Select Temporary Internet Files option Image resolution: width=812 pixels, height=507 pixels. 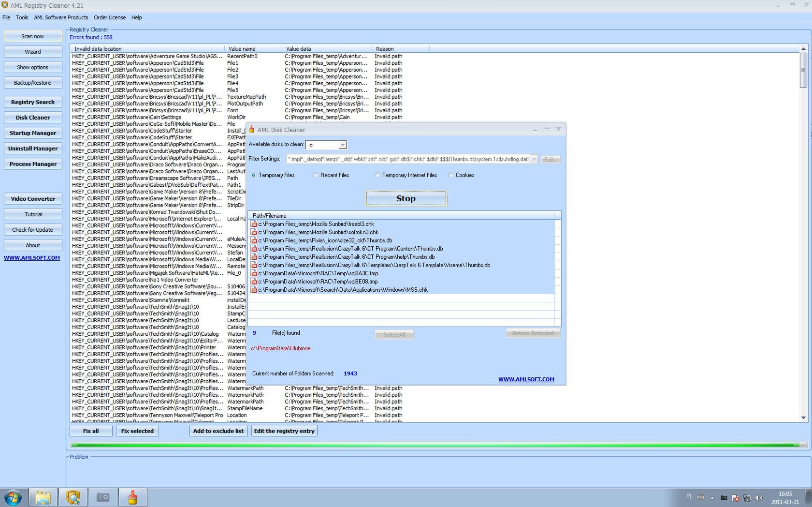[377, 175]
